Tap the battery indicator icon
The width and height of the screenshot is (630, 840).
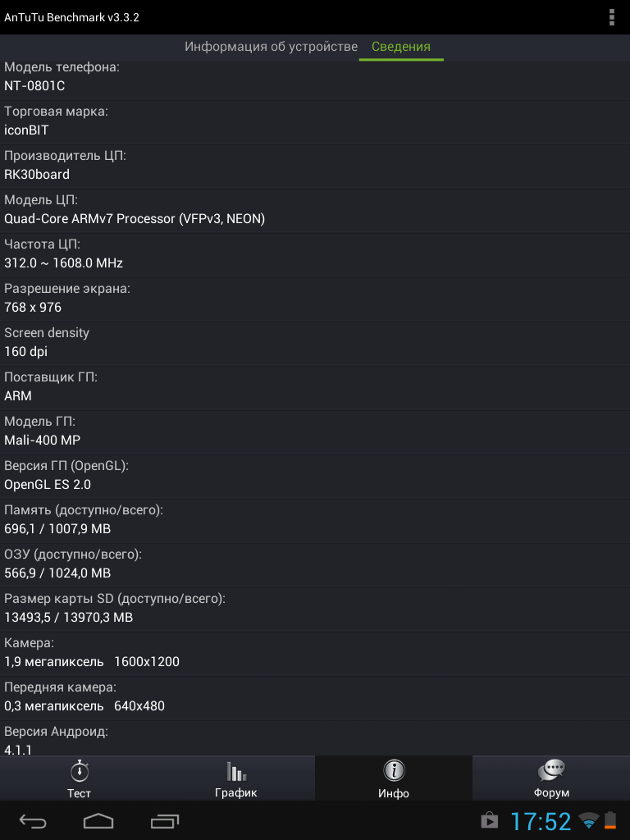(610, 820)
